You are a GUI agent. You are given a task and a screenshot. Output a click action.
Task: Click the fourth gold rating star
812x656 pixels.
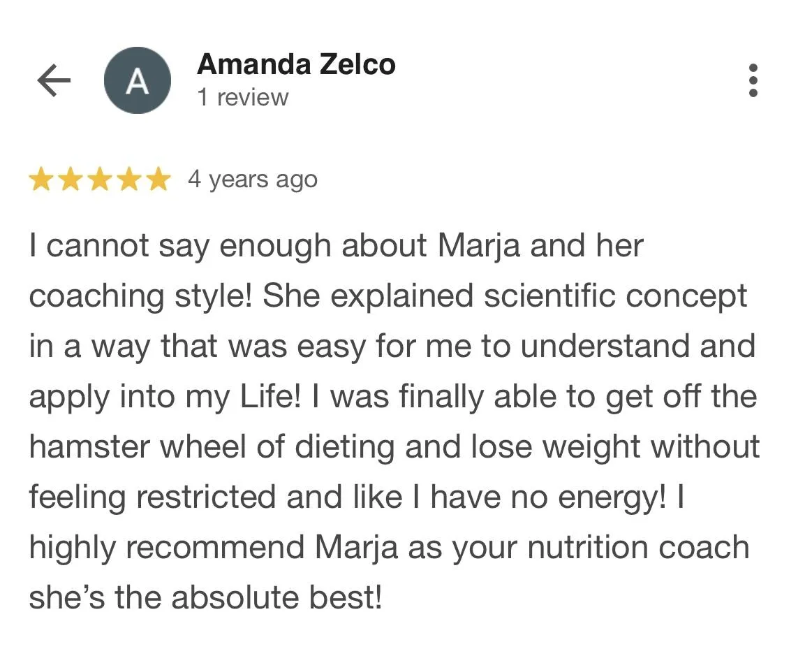[129, 180]
